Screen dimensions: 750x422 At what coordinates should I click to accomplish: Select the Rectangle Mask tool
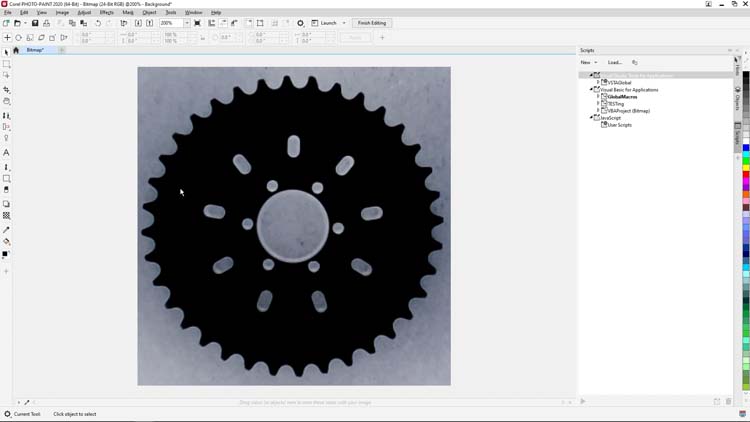click(6, 64)
